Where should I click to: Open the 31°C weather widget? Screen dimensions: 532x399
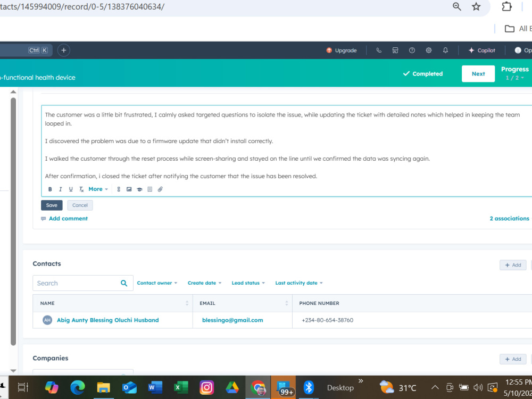click(x=397, y=387)
